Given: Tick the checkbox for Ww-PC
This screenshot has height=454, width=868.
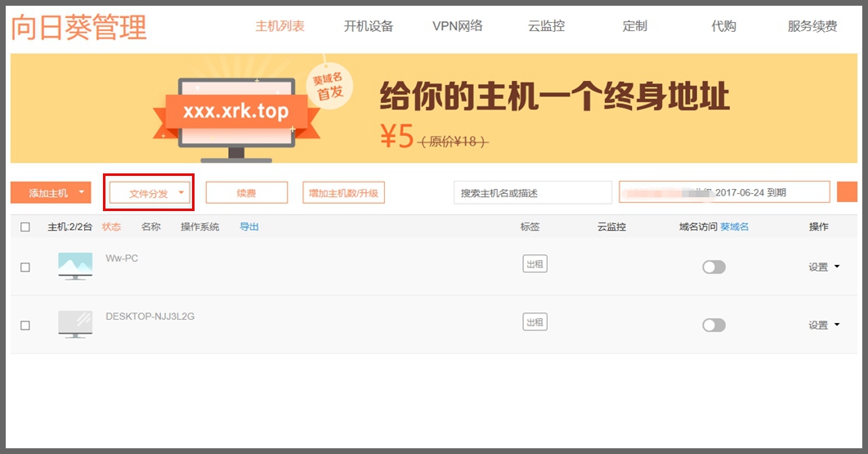Looking at the screenshot, I should [25, 267].
